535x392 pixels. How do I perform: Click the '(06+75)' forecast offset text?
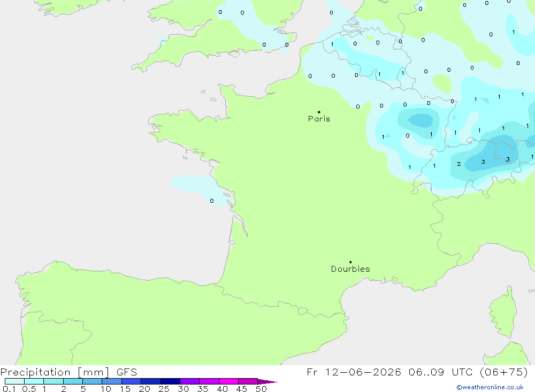[x=503, y=372]
